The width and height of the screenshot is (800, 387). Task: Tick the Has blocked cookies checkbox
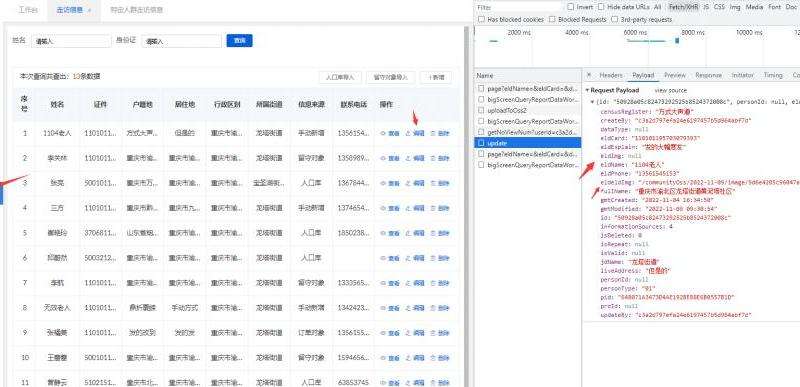pos(481,19)
